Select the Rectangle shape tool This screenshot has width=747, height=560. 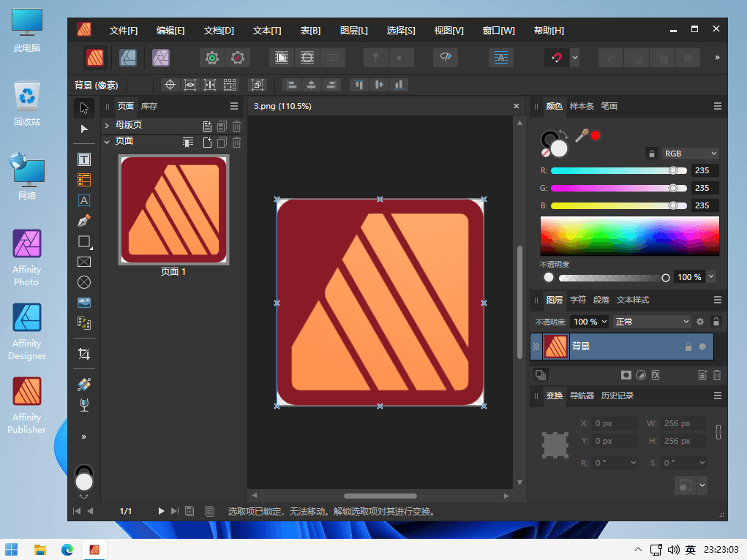84,241
